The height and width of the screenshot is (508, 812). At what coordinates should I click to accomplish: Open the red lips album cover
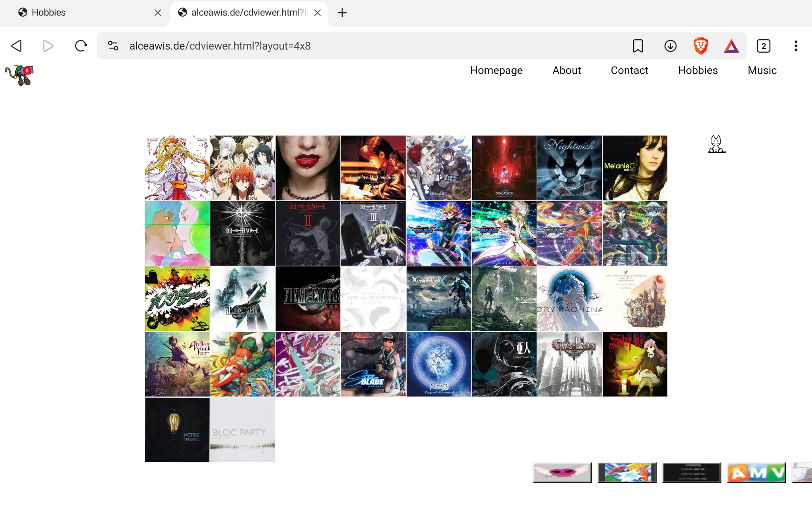[308, 168]
